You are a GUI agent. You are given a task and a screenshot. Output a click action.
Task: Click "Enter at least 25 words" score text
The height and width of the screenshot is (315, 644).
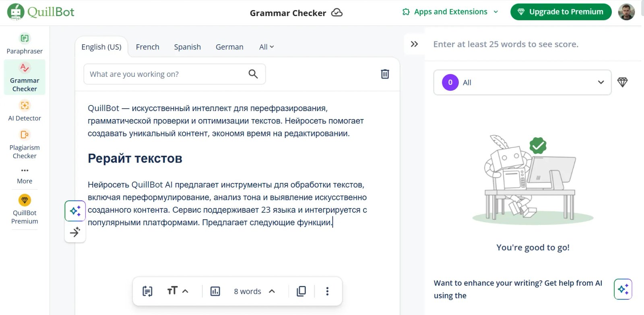click(506, 44)
